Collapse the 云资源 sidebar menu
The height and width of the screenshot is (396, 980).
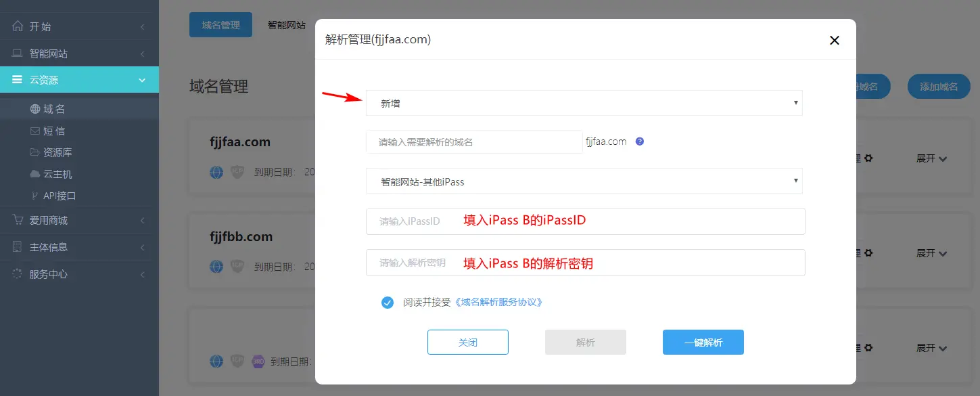point(79,80)
